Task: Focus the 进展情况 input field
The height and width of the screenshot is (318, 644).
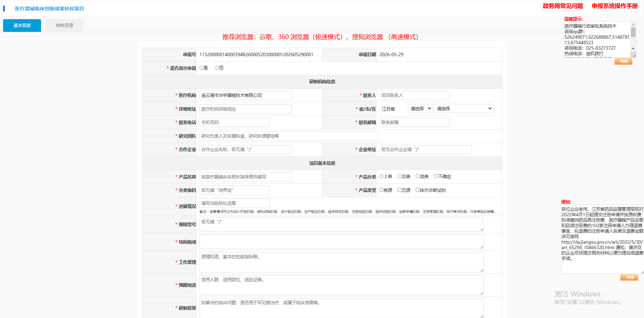Action: 234,203
